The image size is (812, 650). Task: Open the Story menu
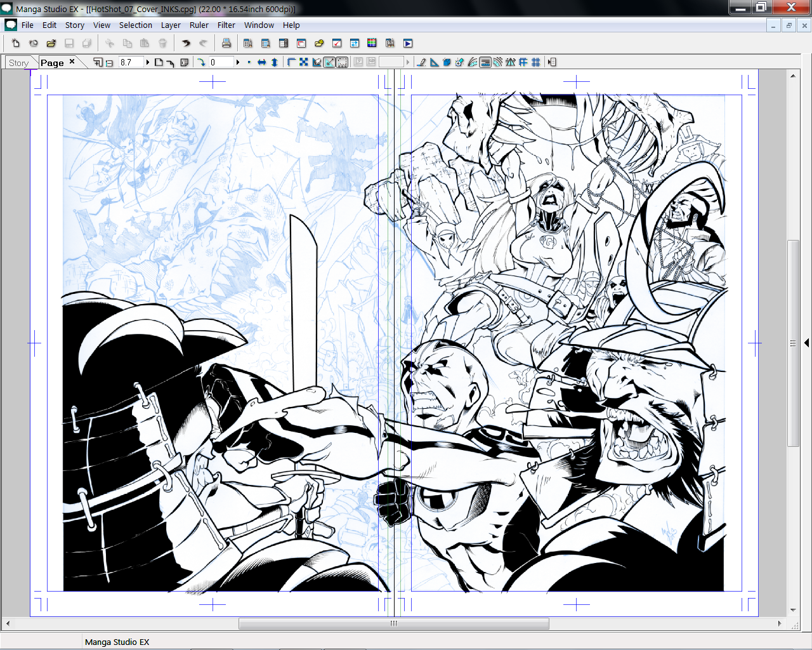75,25
